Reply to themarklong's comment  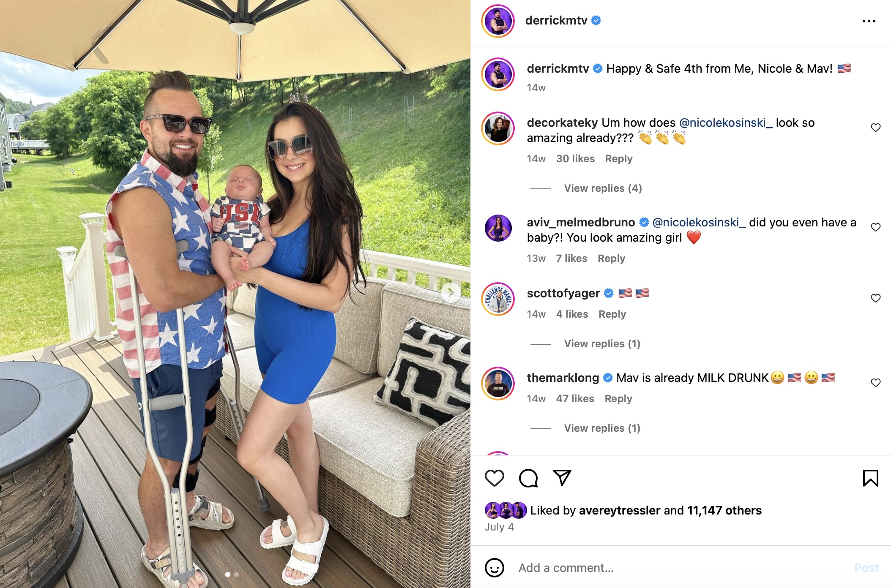point(618,399)
